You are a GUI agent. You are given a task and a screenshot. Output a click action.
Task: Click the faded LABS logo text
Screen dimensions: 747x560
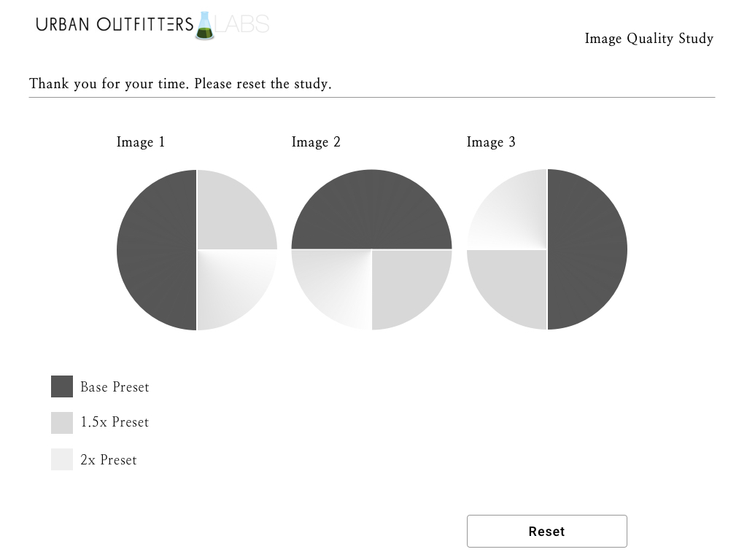tap(242, 24)
